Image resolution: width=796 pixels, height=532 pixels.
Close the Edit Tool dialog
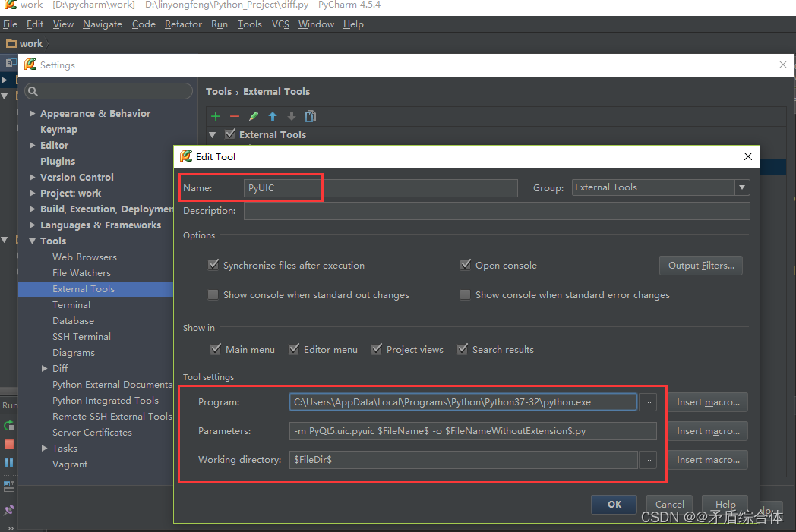(748, 156)
